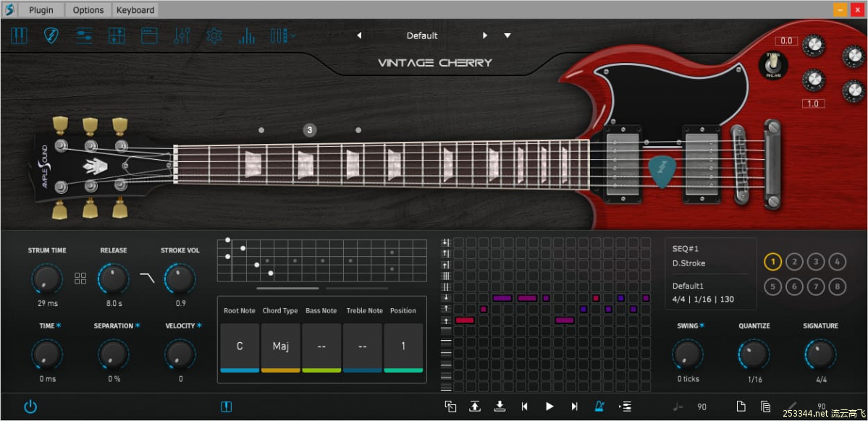This screenshot has height=421, width=868.
Task: Click the blue split-rectangle icon in bottom bar
Action: point(227,407)
